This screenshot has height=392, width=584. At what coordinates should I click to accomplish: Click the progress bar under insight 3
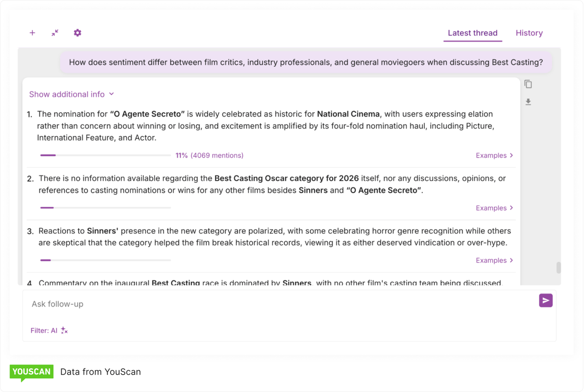click(x=105, y=260)
